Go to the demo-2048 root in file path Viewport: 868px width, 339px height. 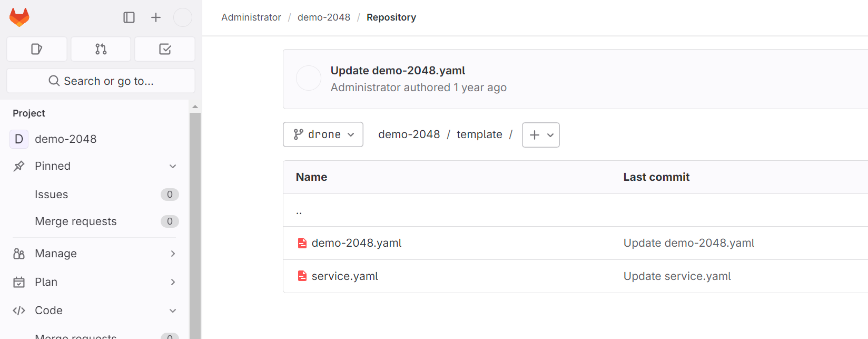(x=409, y=134)
